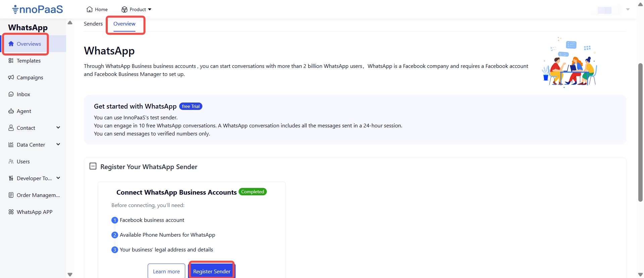Open the Product menu label
This screenshot has width=644, height=278.
click(138, 9)
